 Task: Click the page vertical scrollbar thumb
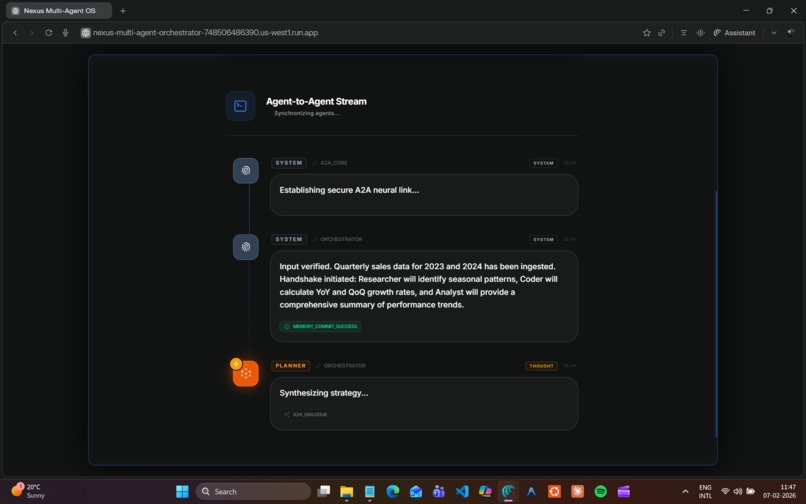(715, 314)
